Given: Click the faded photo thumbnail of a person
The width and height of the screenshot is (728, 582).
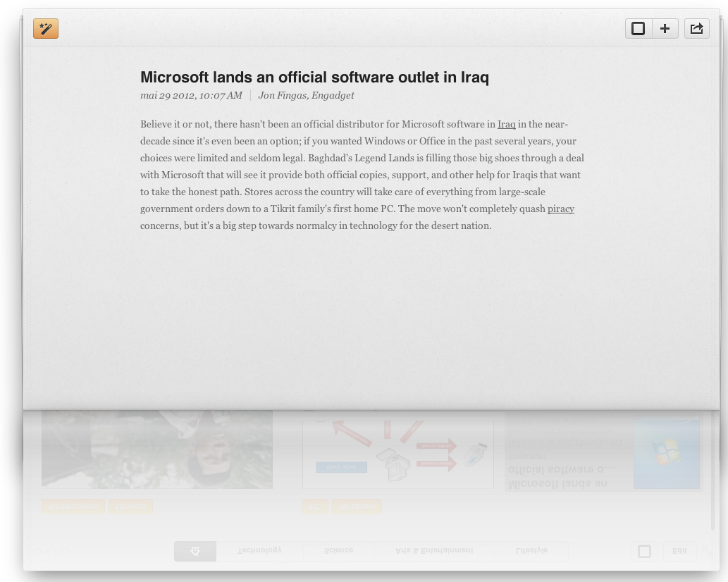Looking at the screenshot, I should point(157,449).
